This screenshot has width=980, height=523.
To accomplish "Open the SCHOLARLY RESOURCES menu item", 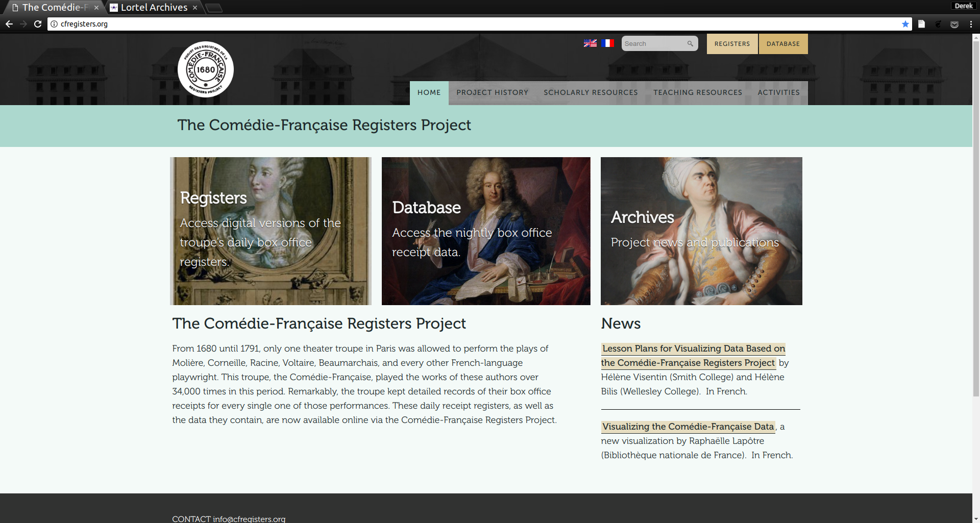I will click(591, 93).
